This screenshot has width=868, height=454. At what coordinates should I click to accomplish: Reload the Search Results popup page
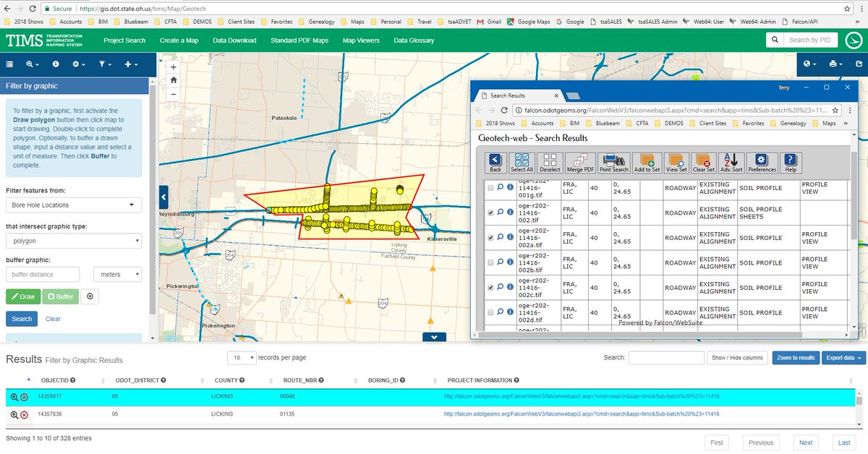pyautogui.click(x=504, y=111)
